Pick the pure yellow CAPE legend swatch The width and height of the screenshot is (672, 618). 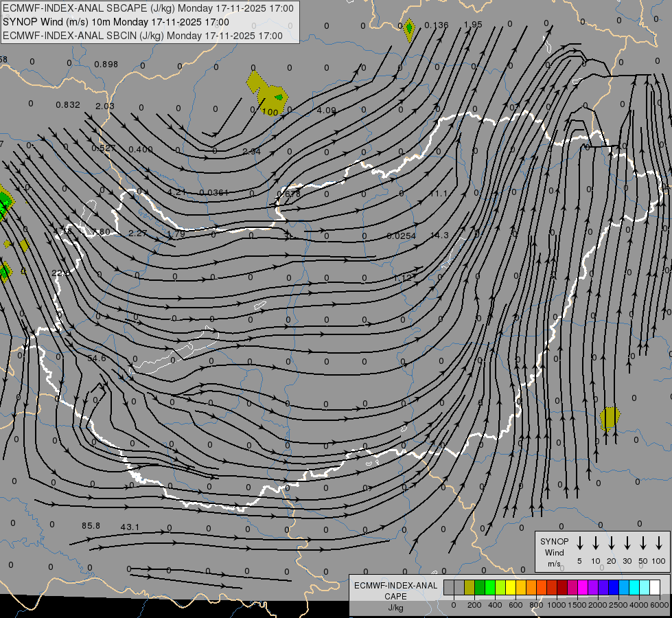pyautogui.click(x=511, y=587)
